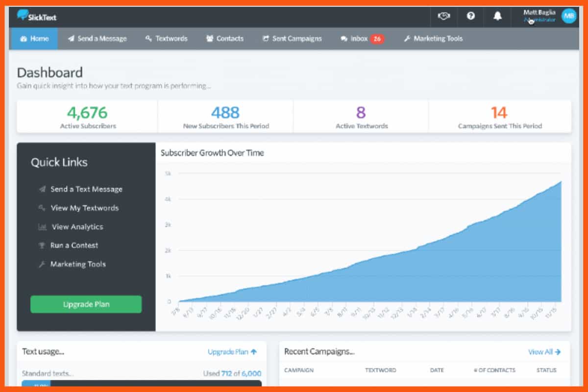Screen dimensions: 588x392
Task: Open the Textwords navigation item
Action: (167, 38)
